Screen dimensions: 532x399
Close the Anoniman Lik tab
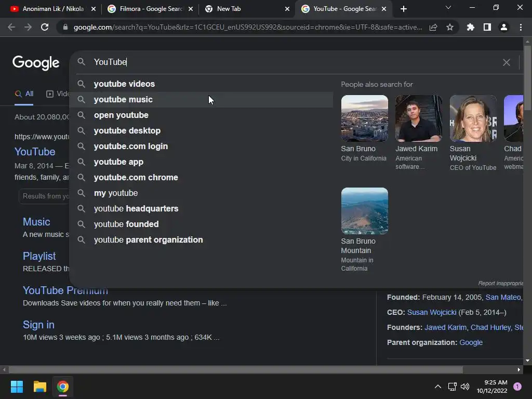pos(94,9)
